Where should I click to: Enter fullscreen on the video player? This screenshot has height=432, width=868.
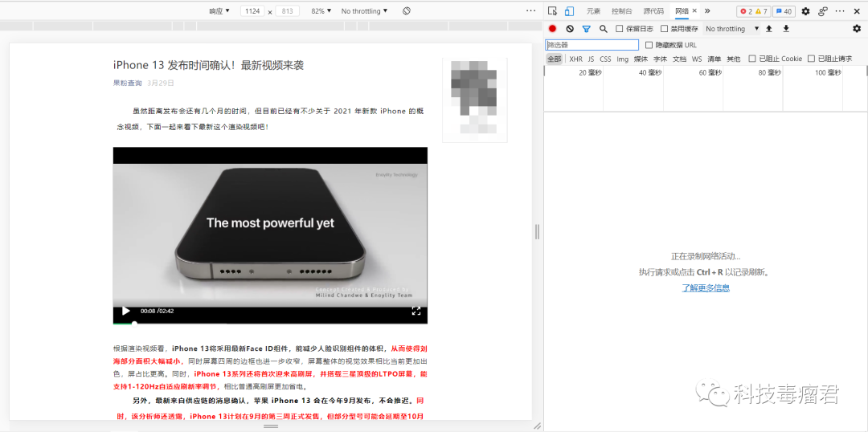(416, 311)
